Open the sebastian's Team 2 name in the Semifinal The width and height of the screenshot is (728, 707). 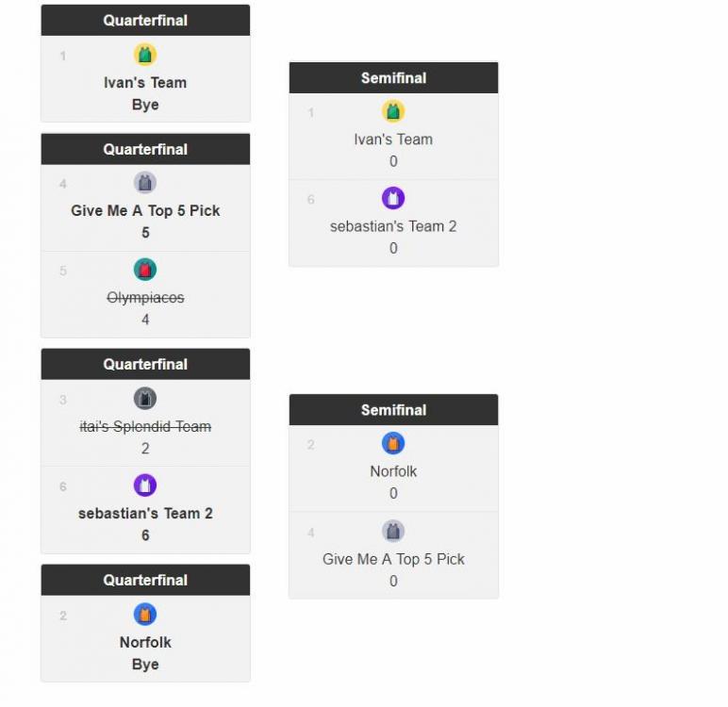tap(393, 226)
